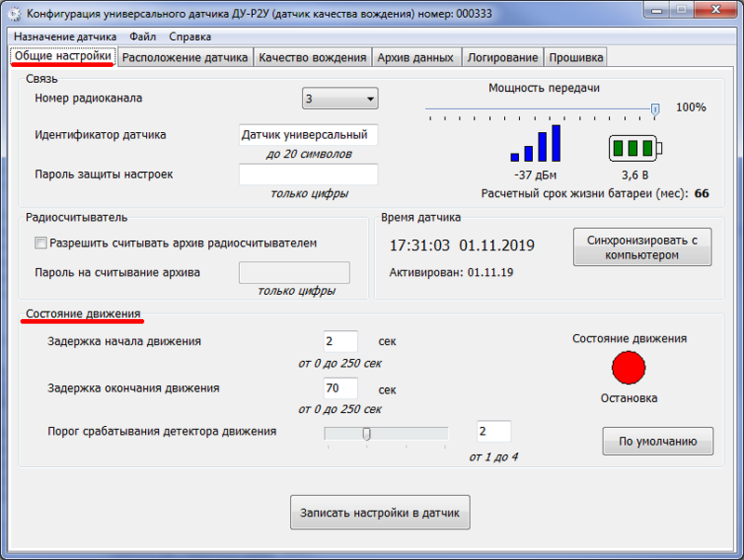
Task: Switch to the Качество вождения tab
Action: [312, 58]
